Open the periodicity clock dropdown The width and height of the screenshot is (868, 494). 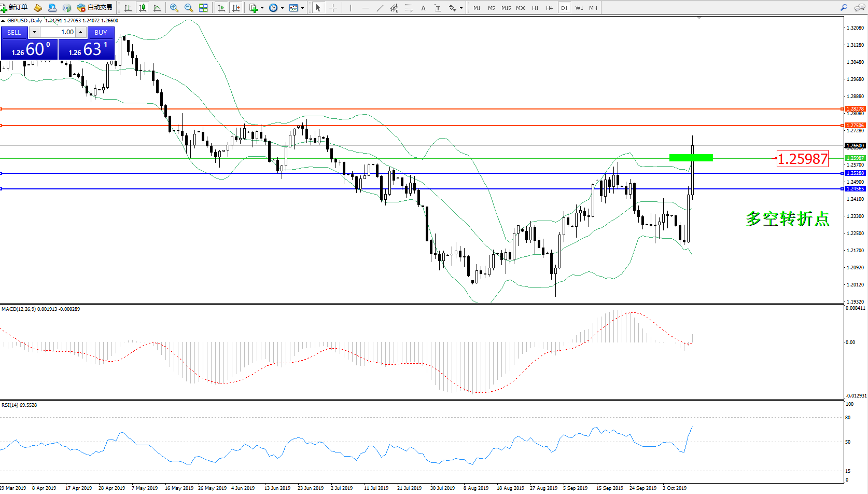[x=282, y=8]
